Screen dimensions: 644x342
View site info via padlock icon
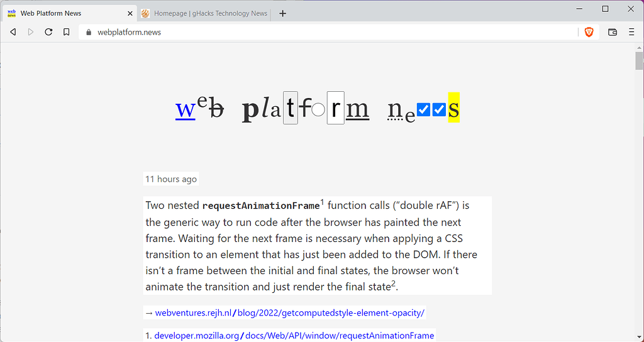click(x=89, y=32)
